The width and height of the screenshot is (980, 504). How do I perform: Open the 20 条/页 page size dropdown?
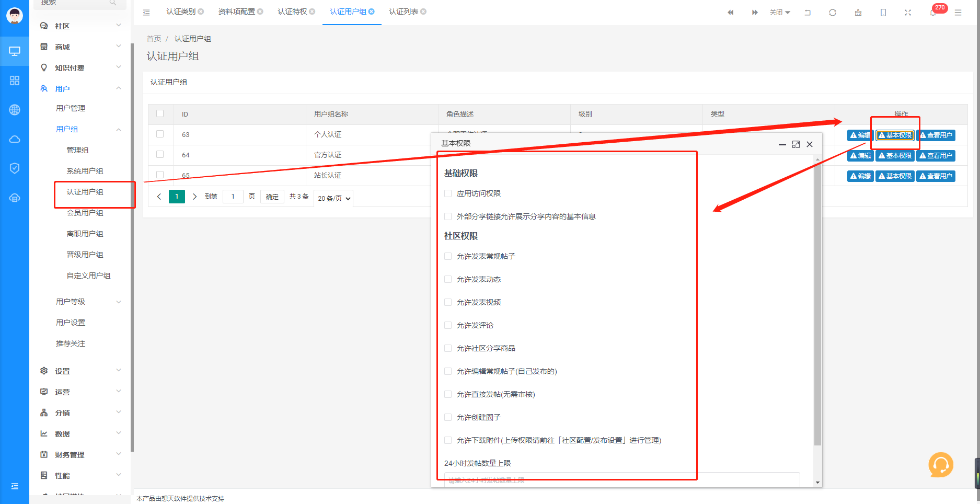pyautogui.click(x=333, y=198)
